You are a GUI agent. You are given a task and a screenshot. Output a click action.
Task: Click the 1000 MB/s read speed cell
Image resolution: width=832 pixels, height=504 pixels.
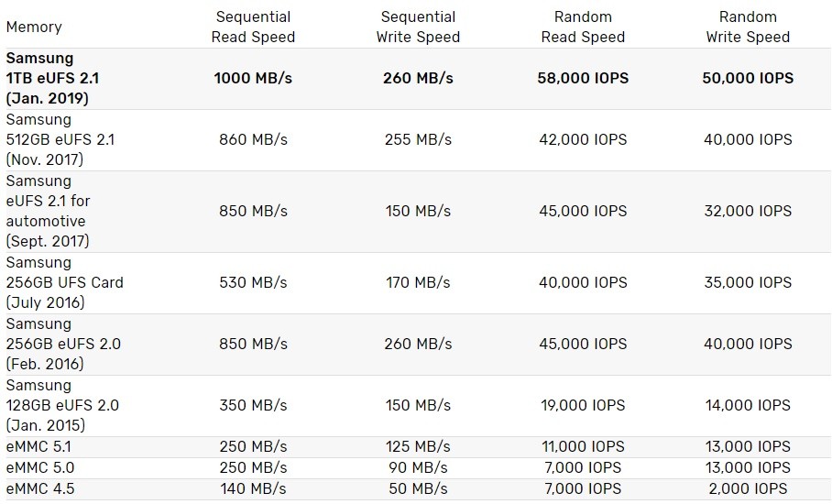[x=253, y=78]
